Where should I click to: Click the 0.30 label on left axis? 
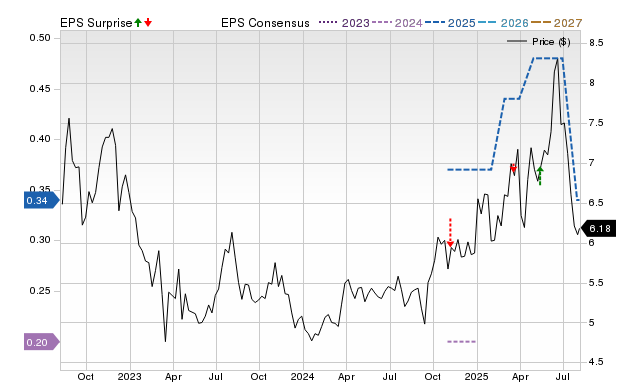tap(40, 240)
